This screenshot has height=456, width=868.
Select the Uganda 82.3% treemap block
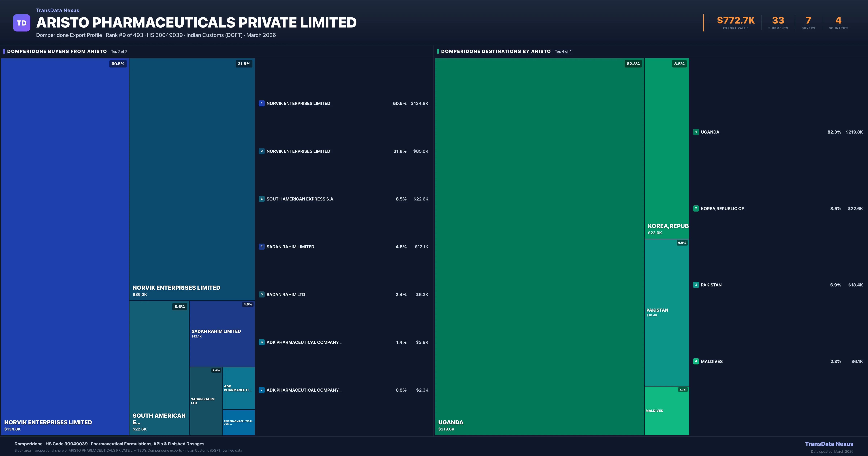click(x=539, y=246)
